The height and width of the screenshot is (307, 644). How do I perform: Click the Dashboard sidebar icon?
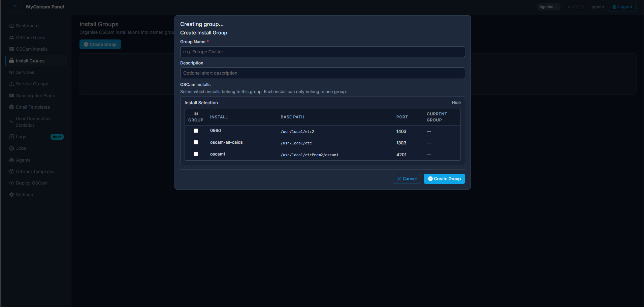[x=11, y=26]
